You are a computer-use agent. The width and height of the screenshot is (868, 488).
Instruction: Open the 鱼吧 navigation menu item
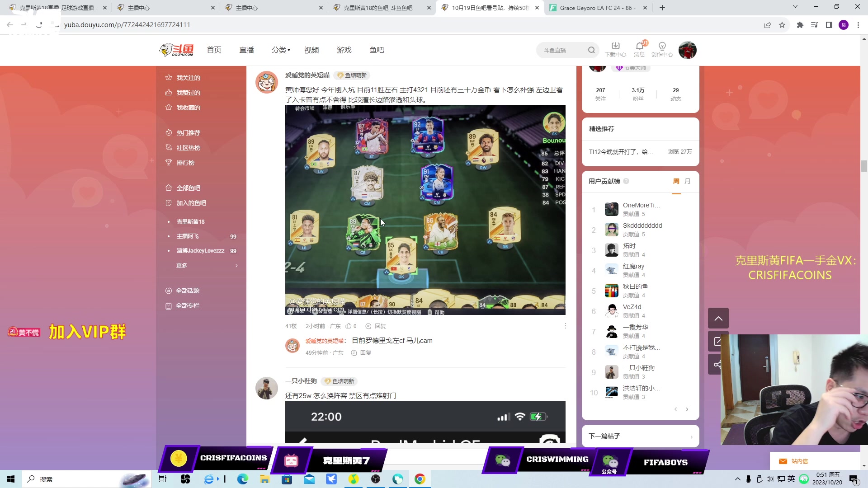(x=376, y=50)
